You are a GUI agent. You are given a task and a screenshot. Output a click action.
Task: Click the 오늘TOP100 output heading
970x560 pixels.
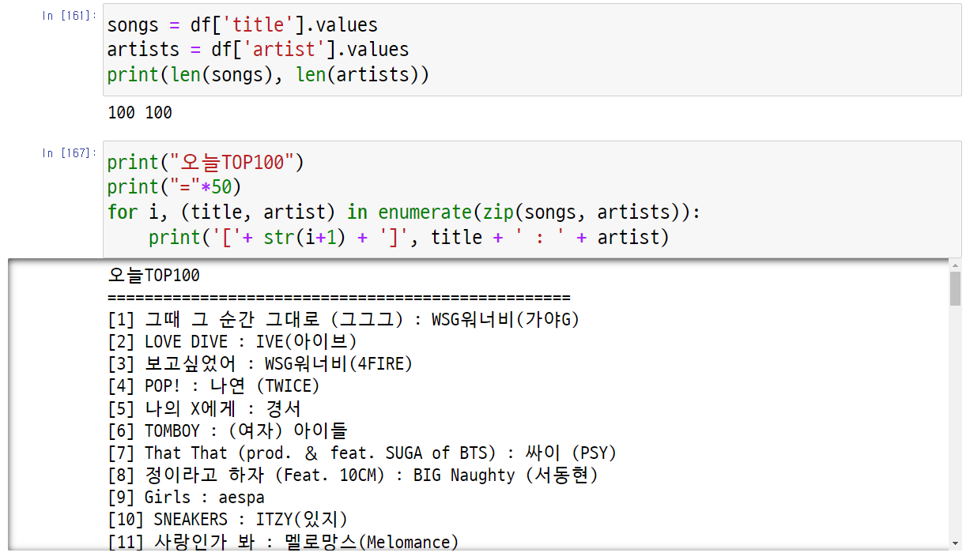(x=154, y=276)
